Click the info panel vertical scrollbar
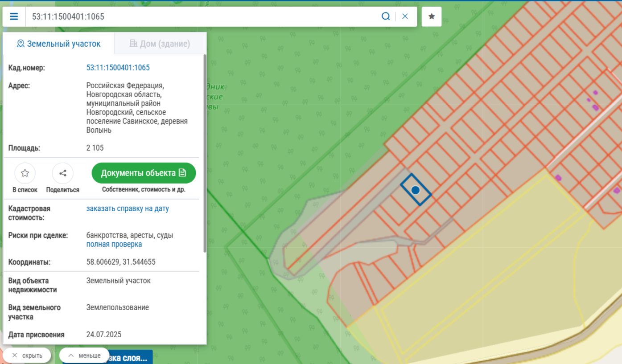This screenshot has width=622, height=364. pos(205,154)
